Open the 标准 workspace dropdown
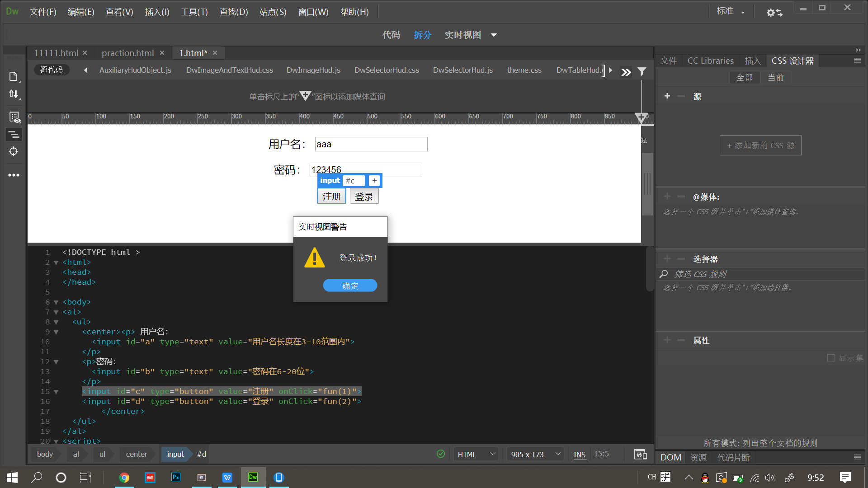Image resolution: width=868 pixels, height=488 pixels. click(x=730, y=11)
